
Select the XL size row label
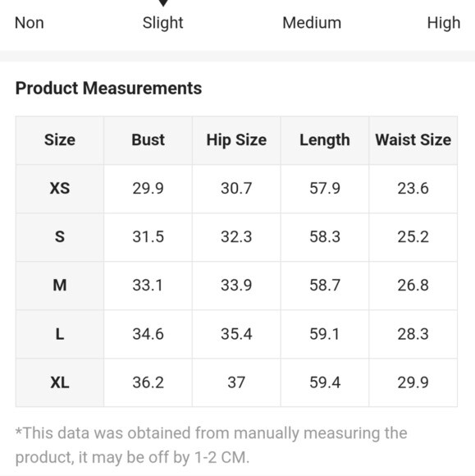pos(60,382)
